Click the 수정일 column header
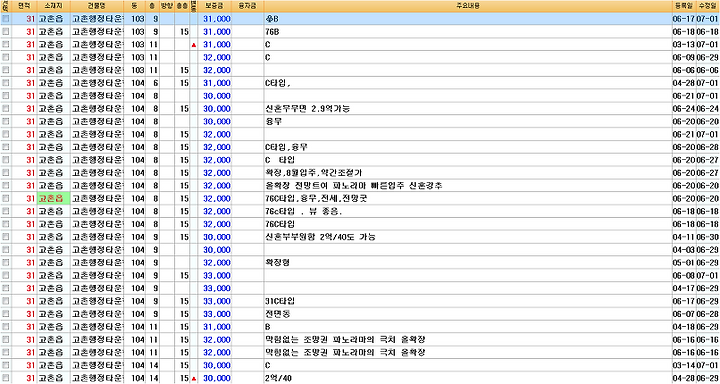The image size is (720, 384). coord(708,6)
